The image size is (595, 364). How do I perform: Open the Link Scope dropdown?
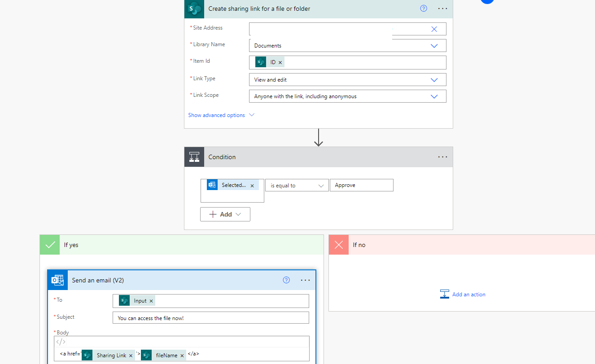tap(434, 96)
